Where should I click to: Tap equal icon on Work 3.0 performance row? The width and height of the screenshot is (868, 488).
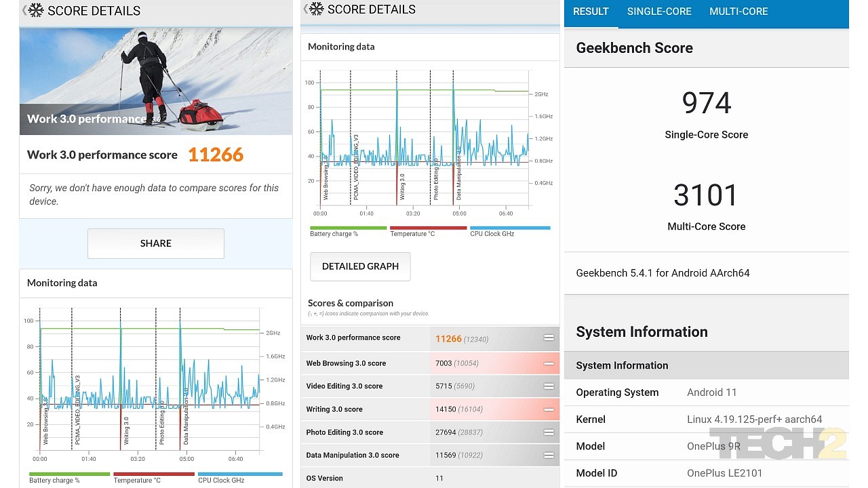coord(549,338)
